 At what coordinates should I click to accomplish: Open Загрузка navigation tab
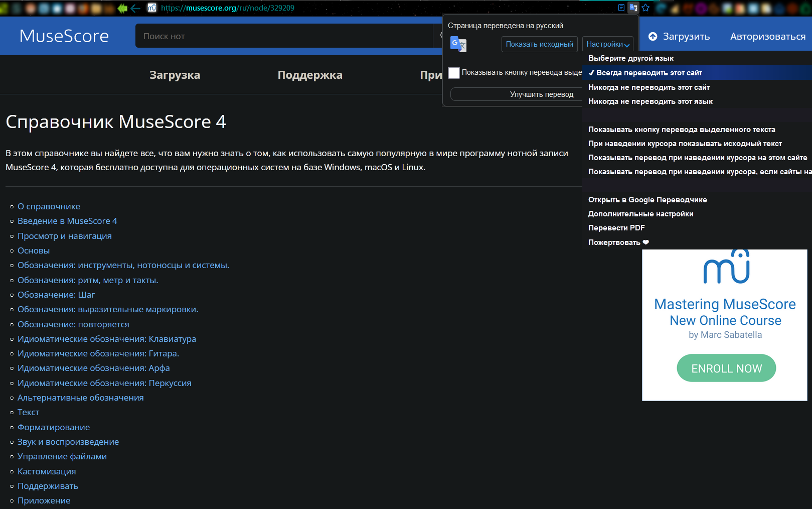click(175, 75)
